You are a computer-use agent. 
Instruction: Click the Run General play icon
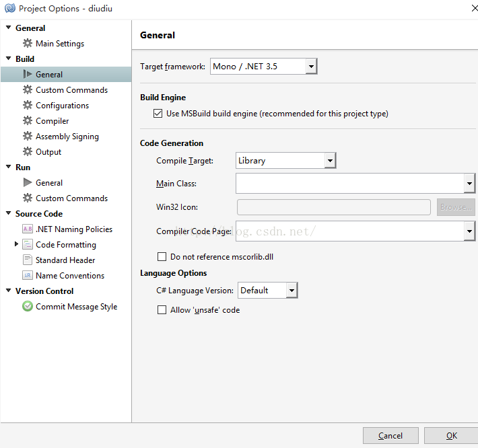tap(28, 182)
